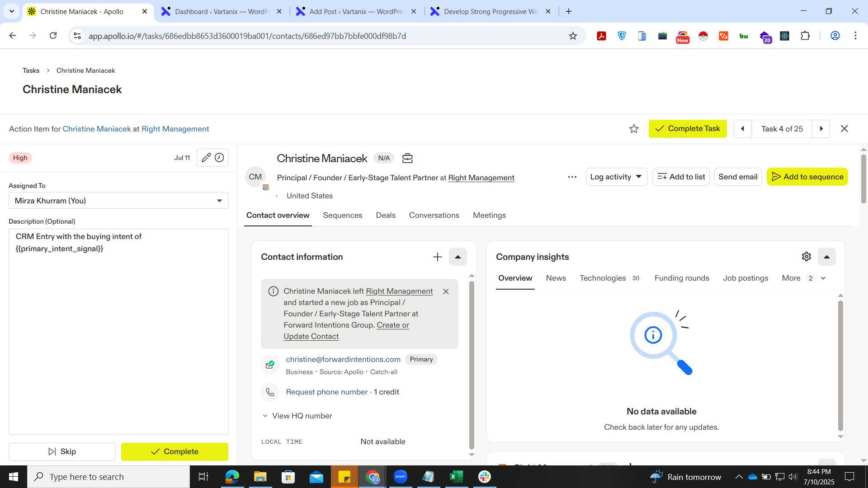Click Add to sequence button
868x488 pixels.
[x=807, y=177]
